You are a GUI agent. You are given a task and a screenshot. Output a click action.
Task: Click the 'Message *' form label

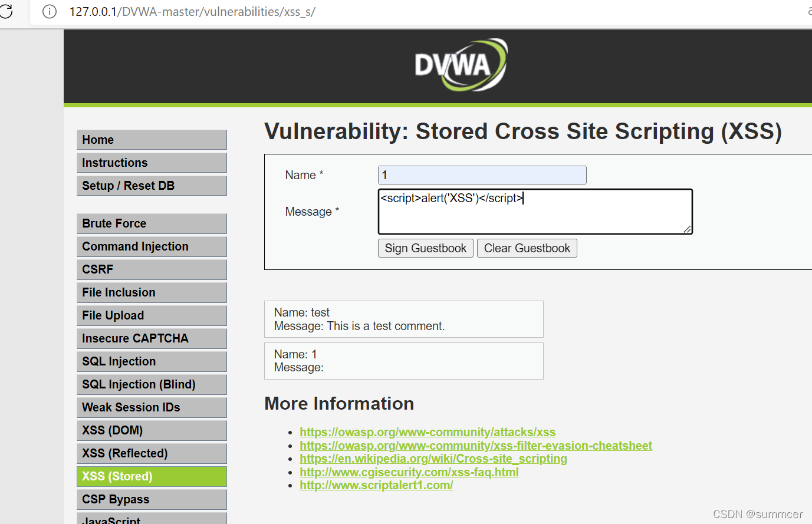(x=313, y=212)
